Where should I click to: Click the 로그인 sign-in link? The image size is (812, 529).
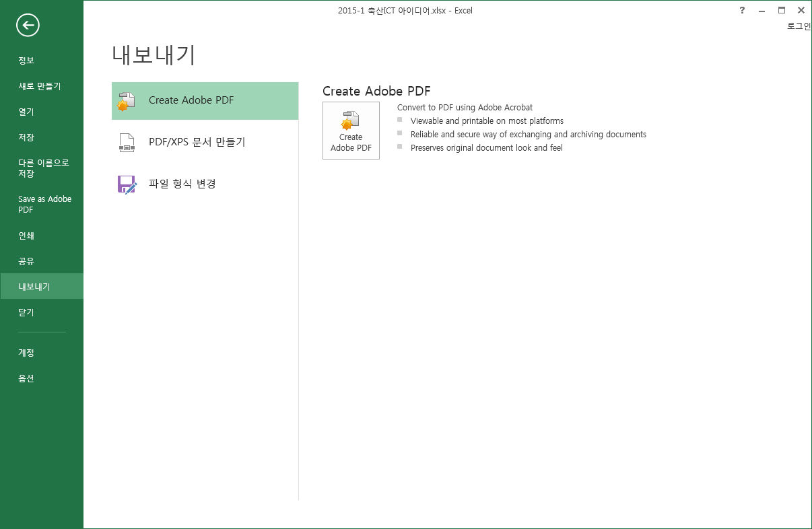(x=799, y=26)
